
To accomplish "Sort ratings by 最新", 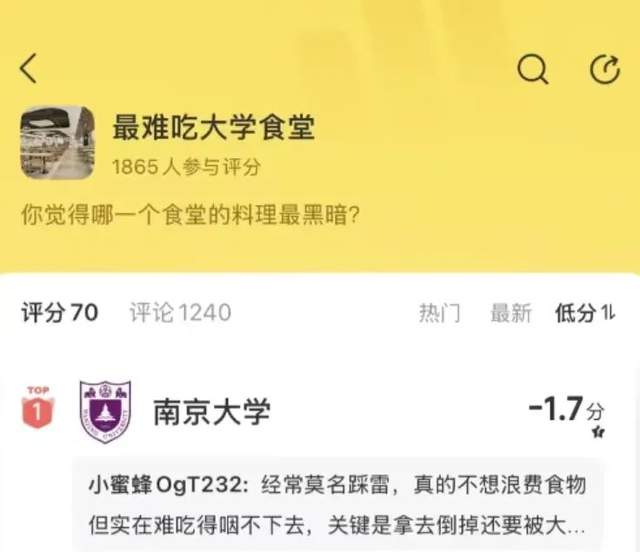I will click(x=511, y=313).
